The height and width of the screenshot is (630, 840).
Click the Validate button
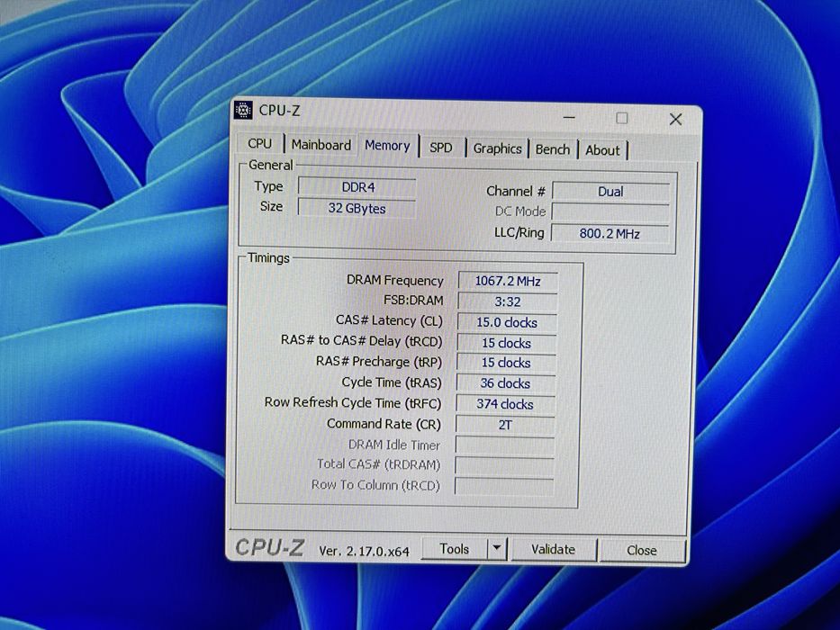pos(553,549)
